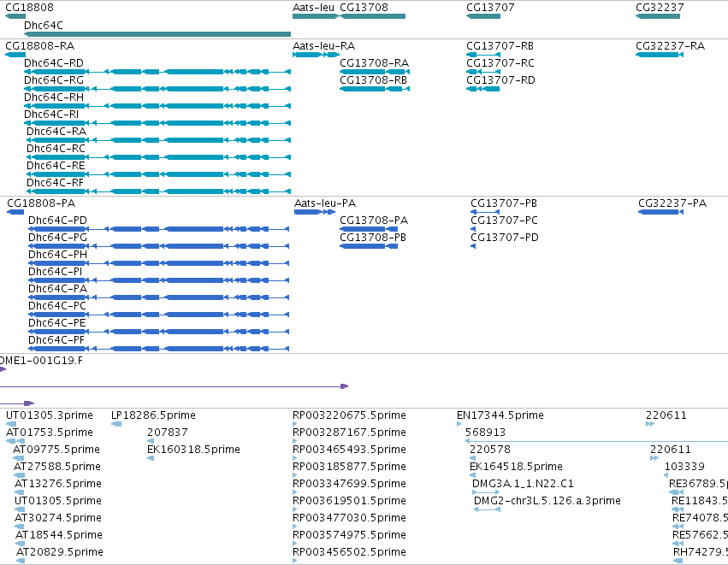728x565 pixels.
Task: Select the long purple clone arrow
Action: 175,386
